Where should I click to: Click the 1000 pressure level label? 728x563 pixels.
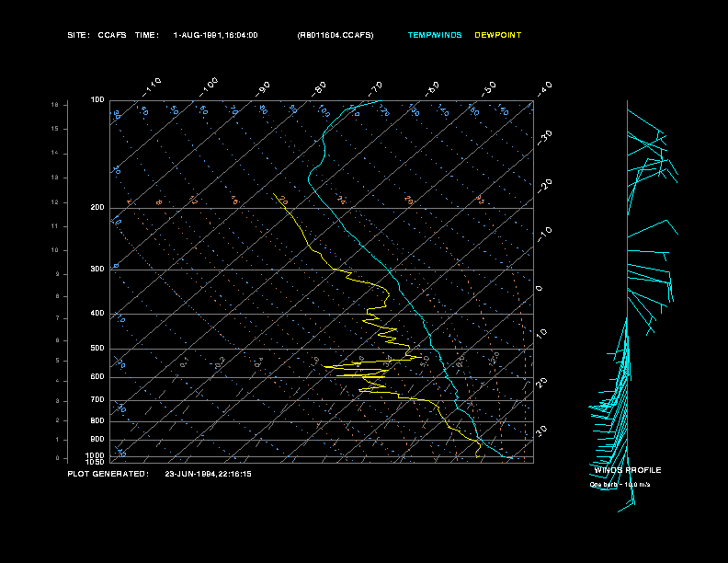[x=96, y=455]
